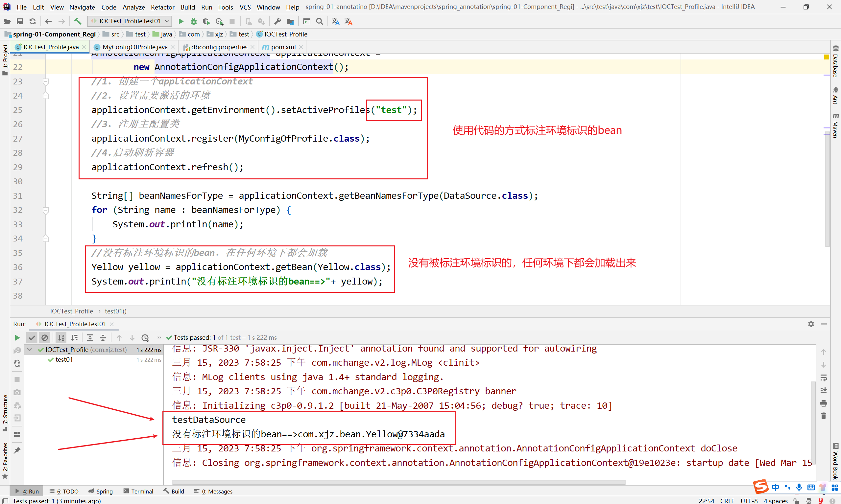Start debugging with the bug icon
The image size is (841, 504).
pyautogui.click(x=193, y=21)
